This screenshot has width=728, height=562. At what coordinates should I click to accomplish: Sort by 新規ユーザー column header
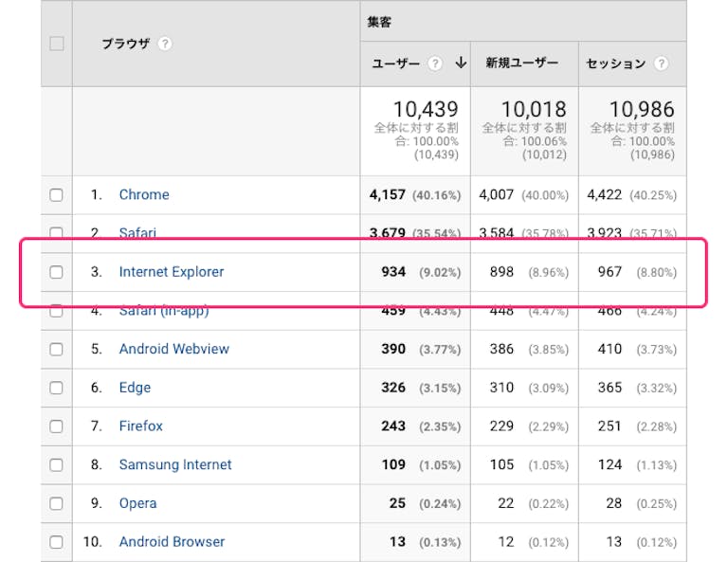tap(522, 63)
